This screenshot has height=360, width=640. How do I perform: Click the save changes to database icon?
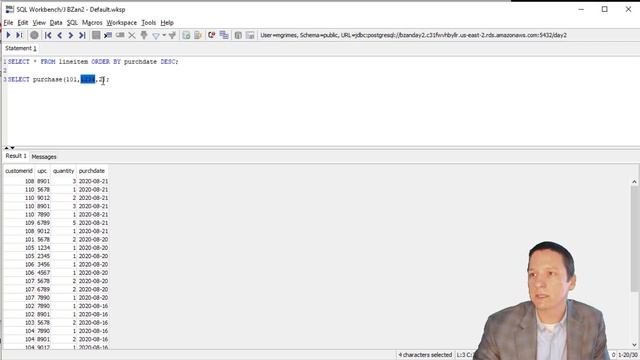96,36
